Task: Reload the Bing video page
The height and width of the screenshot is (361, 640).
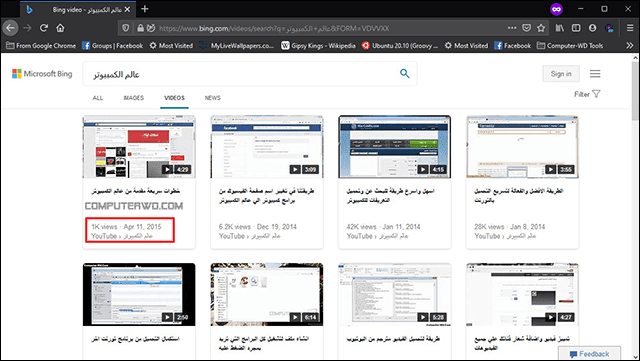Action: pyautogui.click(x=44, y=28)
